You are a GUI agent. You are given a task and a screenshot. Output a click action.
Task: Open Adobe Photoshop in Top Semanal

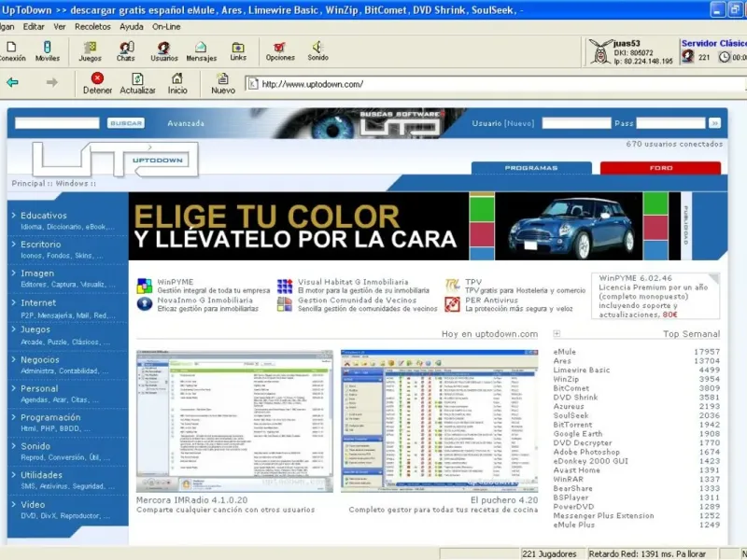click(586, 452)
